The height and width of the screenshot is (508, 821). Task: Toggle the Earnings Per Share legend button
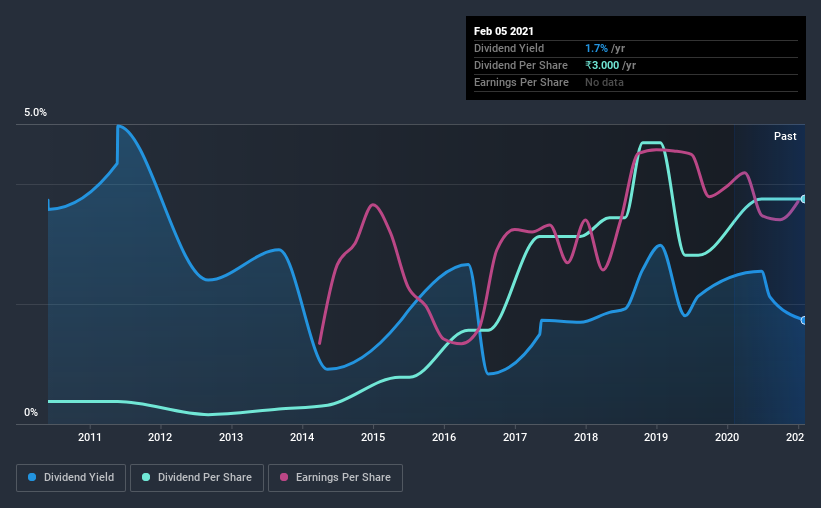pyautogui.click(x=335, y=478)
